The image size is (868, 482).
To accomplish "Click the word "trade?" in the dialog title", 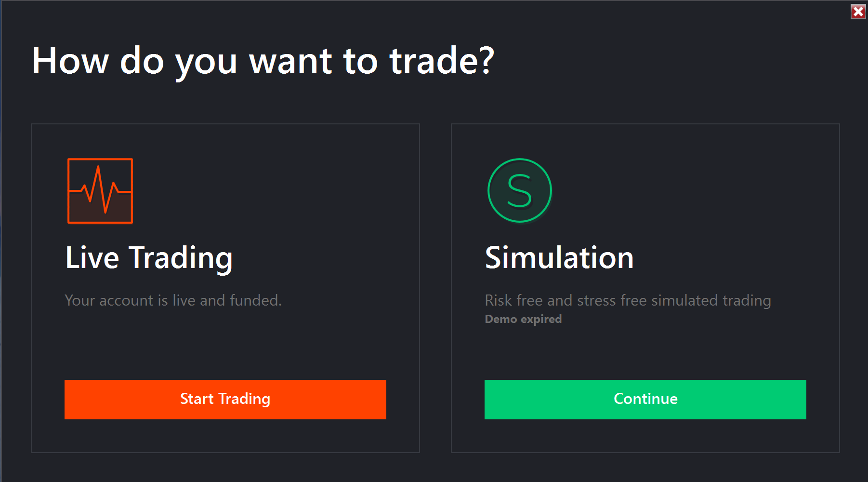I will pyautogui.click(x=442, y=61).
